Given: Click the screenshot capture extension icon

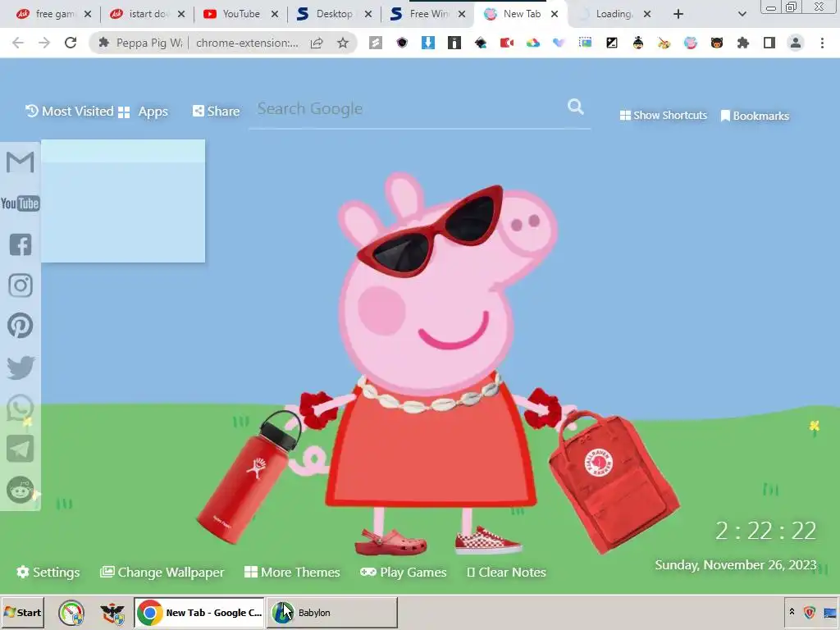Looking at the screenshot, I should tap(585, 43).
